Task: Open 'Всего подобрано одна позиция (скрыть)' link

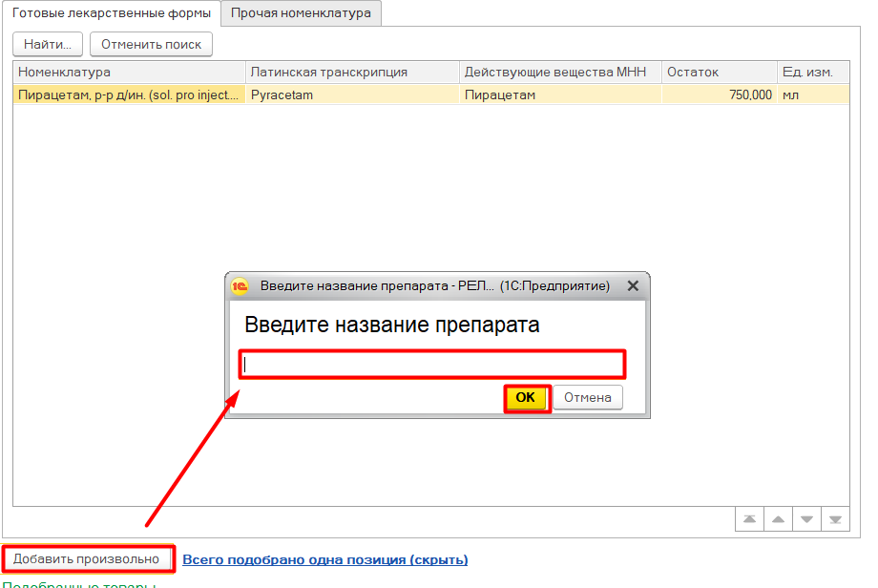Action: click(324, 559)
